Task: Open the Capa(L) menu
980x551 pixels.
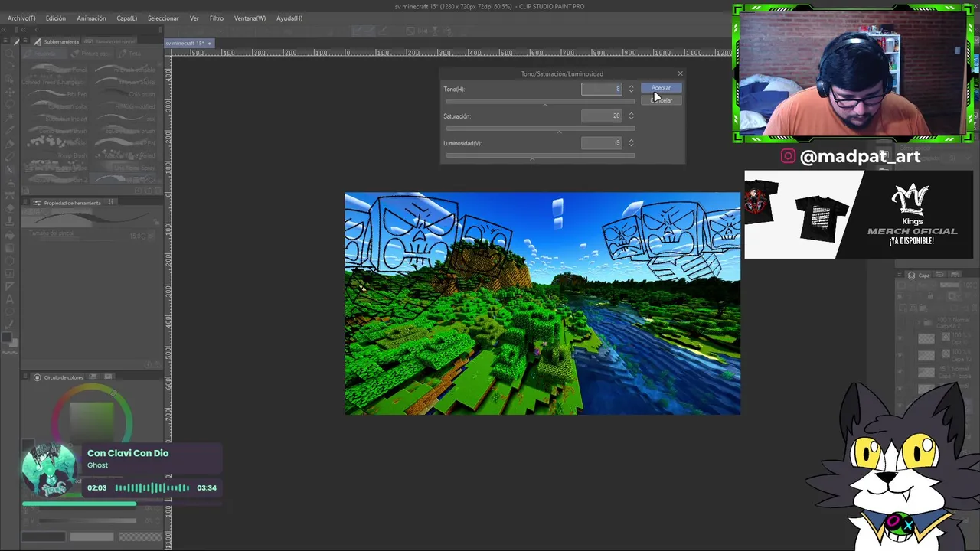Action: coord(127,18)
